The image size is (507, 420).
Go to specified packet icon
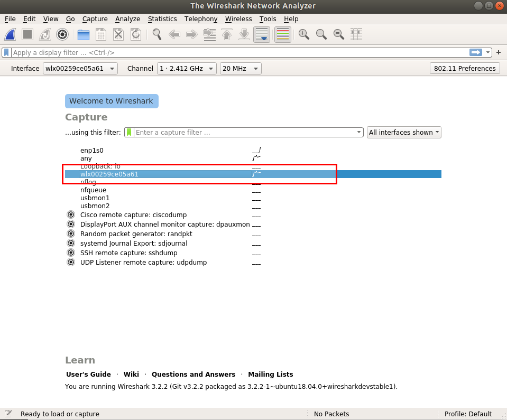[x=209, y=34]
